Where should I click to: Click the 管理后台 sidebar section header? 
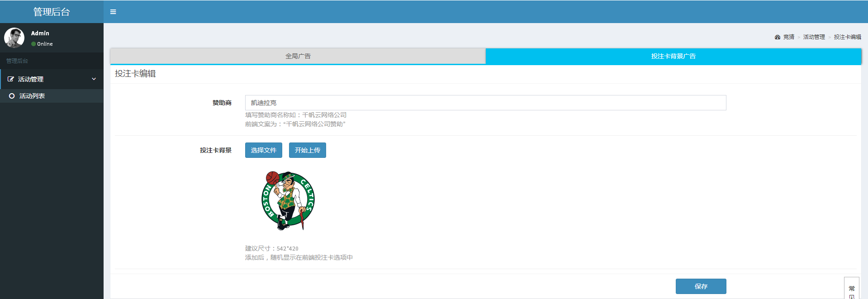click(x=17, y=61)
